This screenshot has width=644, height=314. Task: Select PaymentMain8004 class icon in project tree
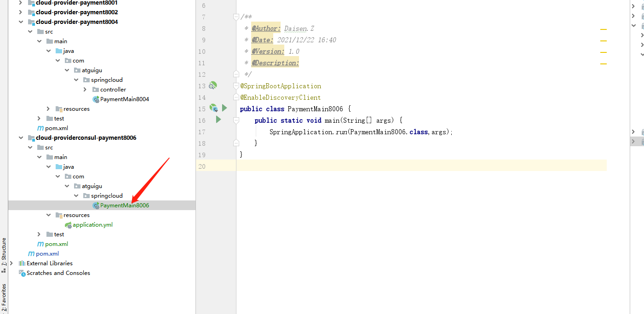(96, 99)
